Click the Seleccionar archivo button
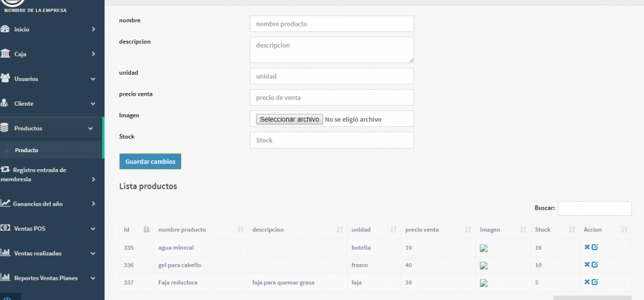Viewport: 644px width, 300px height. 289,119
